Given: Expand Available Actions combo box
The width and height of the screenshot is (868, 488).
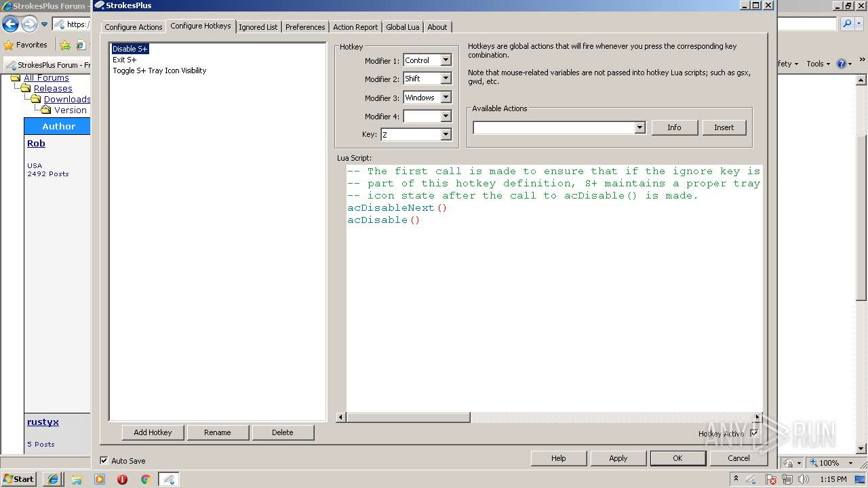Looking at the screenshot, I should [x=639, y=127].
